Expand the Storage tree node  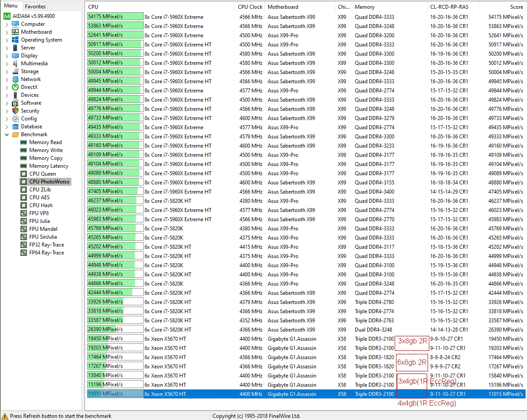(7, 71)
